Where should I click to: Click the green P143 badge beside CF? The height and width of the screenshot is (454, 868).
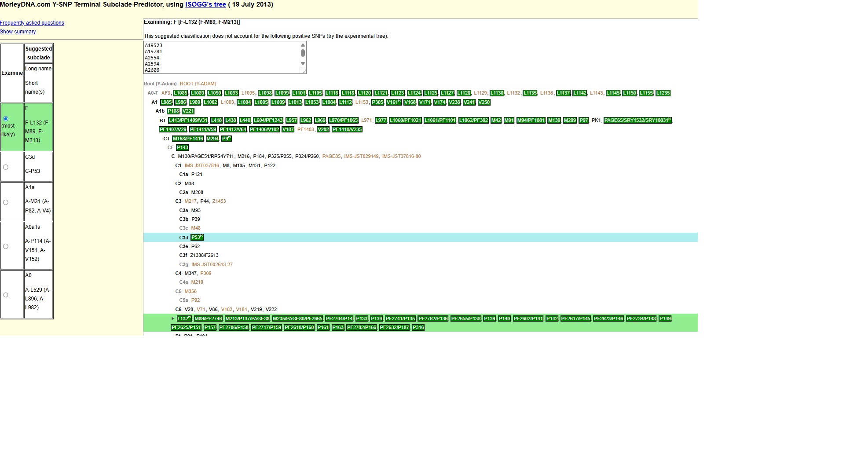182,148
